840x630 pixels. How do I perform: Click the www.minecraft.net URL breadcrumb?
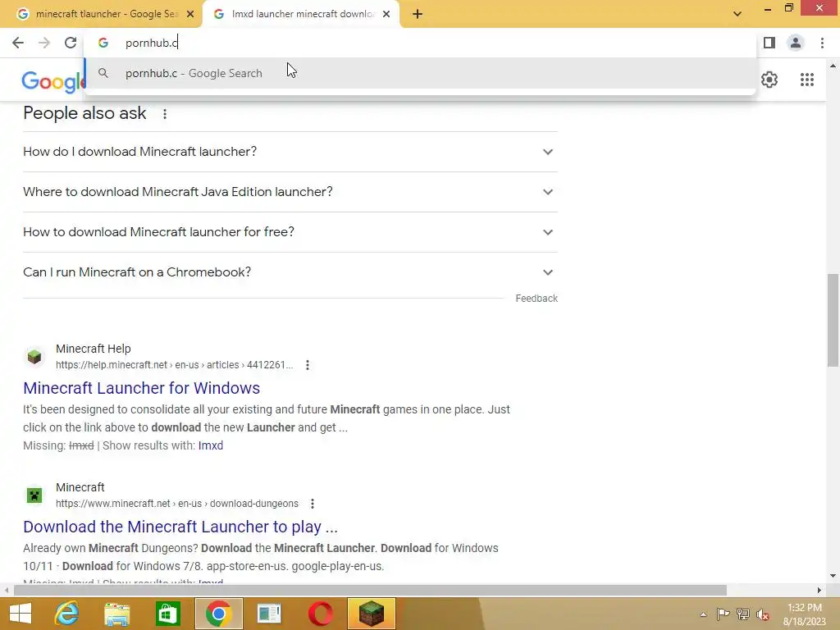pyautogui.click(x=177, y=504)
